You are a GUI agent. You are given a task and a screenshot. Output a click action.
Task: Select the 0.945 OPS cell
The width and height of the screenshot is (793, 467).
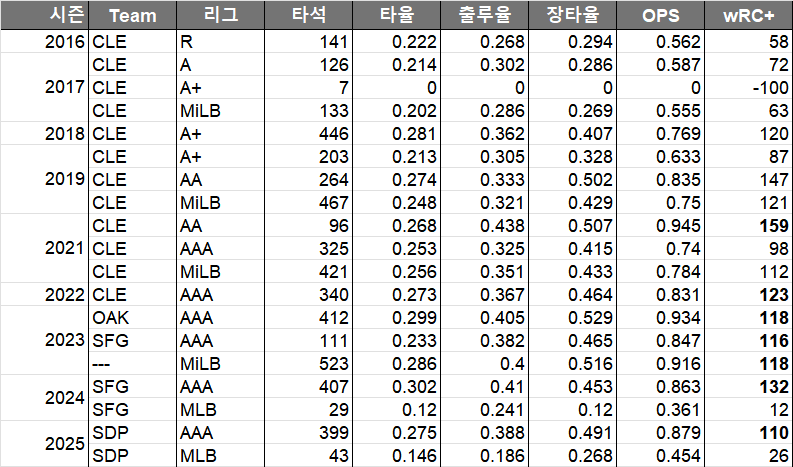coord(679,226)
